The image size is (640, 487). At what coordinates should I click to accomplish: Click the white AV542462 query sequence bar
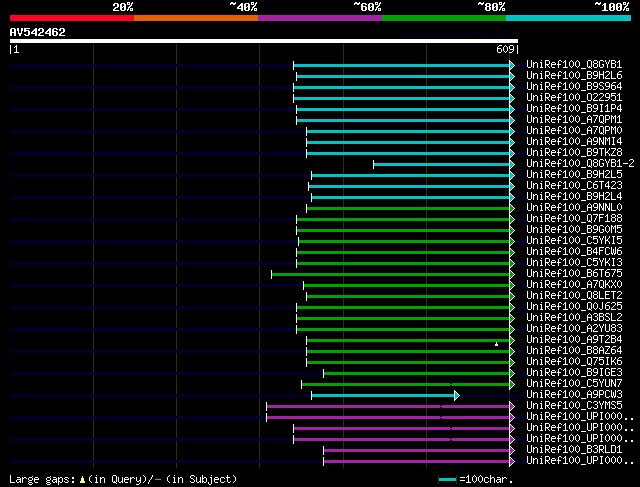[x=264, y=41]
